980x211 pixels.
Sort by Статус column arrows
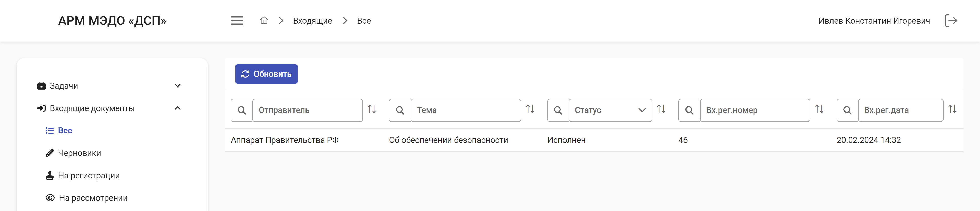[x=661, y=109]
